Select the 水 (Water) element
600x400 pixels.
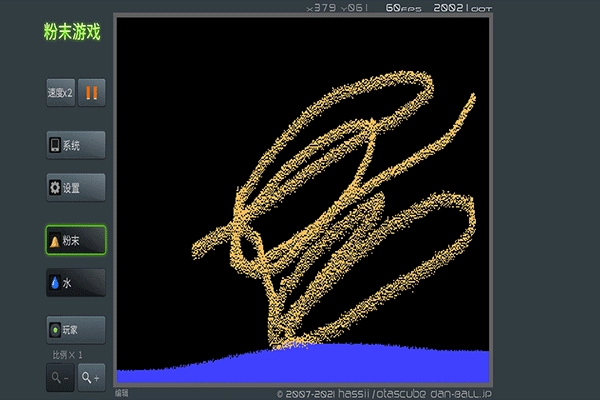[75, 283]
